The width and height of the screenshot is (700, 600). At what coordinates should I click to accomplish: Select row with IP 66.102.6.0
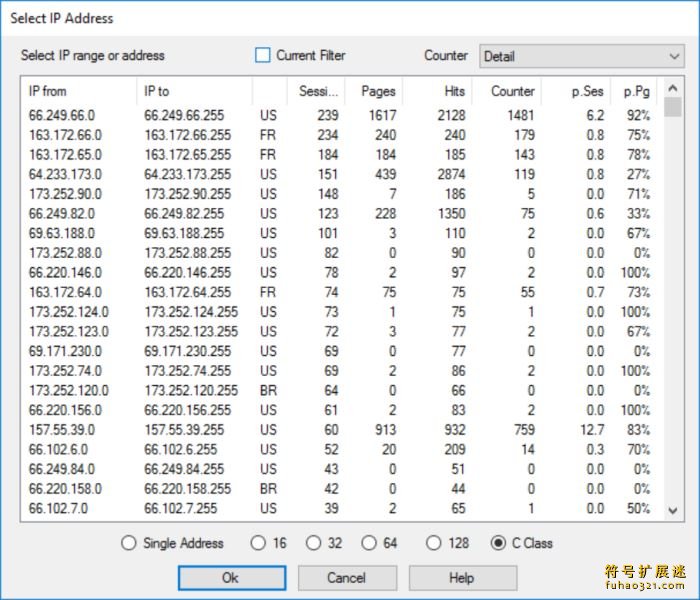[340, 449]
